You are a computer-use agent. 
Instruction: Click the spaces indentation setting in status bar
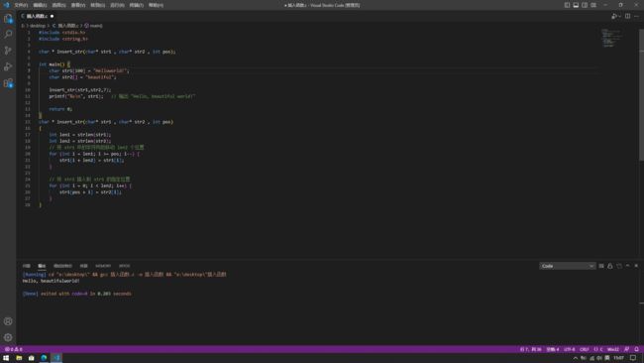coord(553,349)
